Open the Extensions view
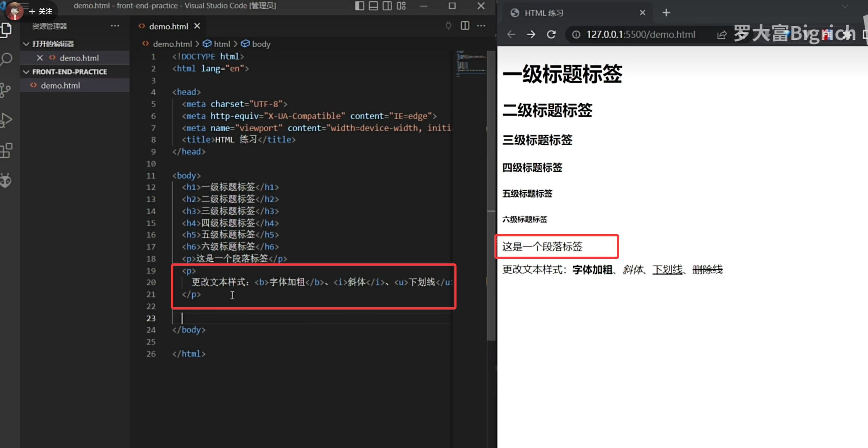This screenshot has height=448, width=868. [x=6, y=150]
